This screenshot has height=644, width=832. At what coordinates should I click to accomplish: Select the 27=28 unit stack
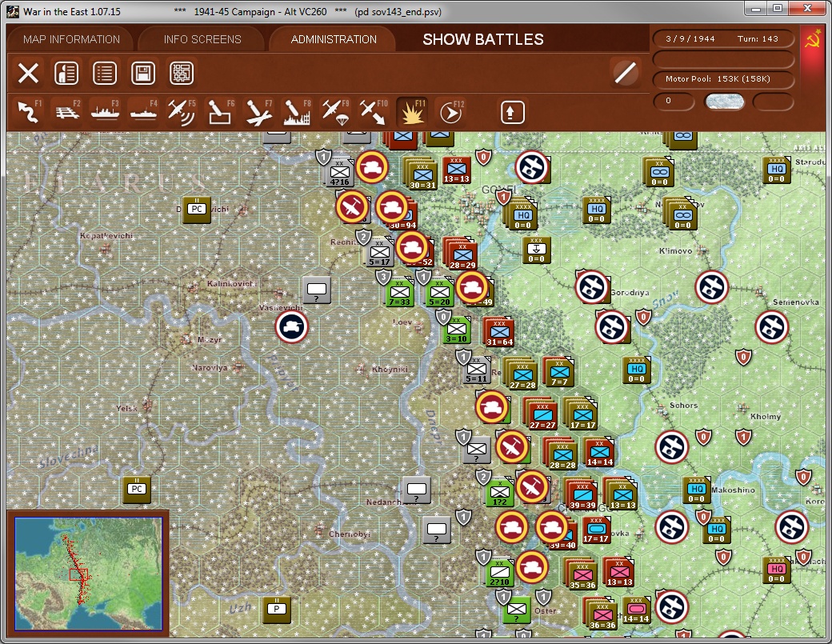522,374
